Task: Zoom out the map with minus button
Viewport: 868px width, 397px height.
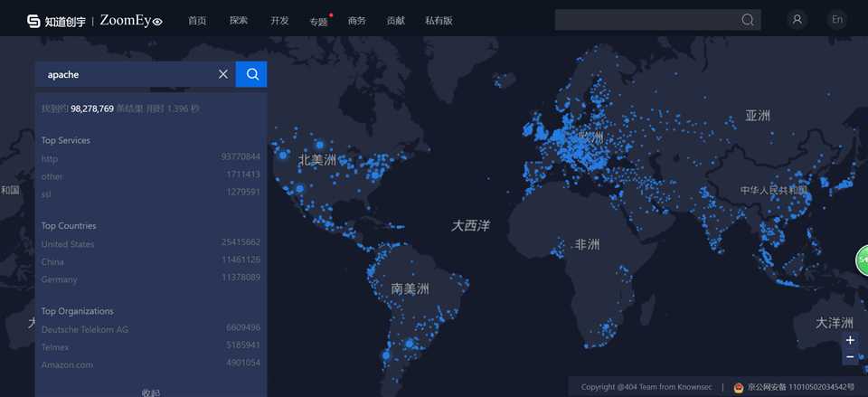Action: point(850,357)
